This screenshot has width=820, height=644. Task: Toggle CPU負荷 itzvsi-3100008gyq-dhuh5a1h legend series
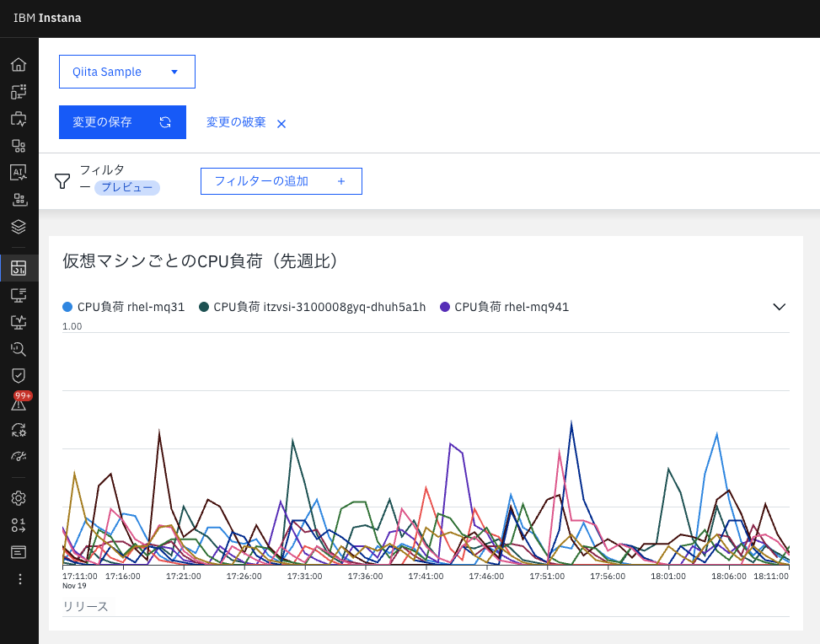(312, 307)
